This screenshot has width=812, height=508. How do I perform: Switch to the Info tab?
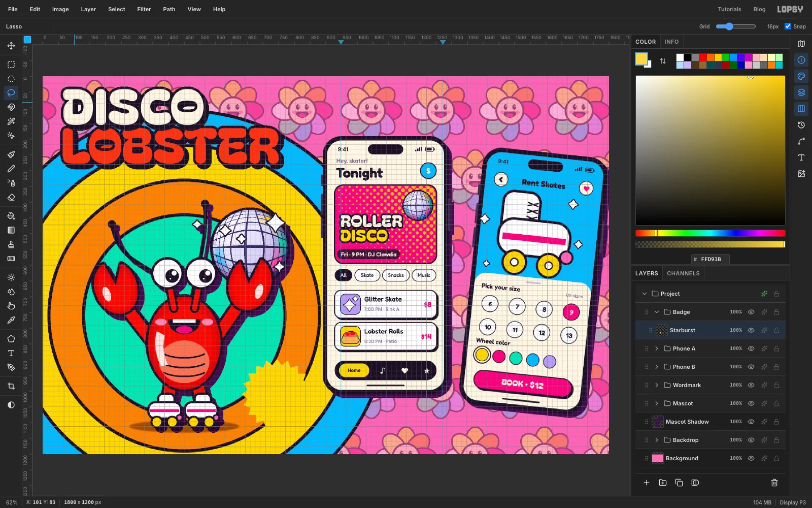671,42
